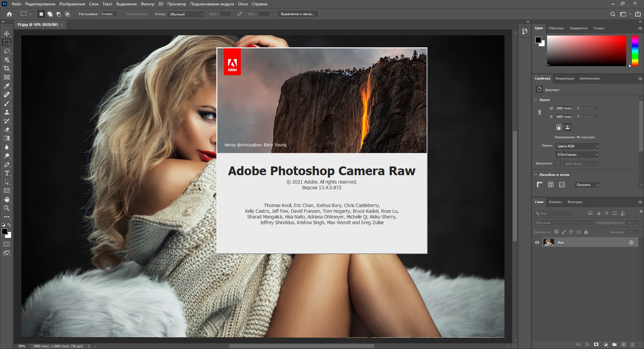Add a layer mask

[596, 344]
